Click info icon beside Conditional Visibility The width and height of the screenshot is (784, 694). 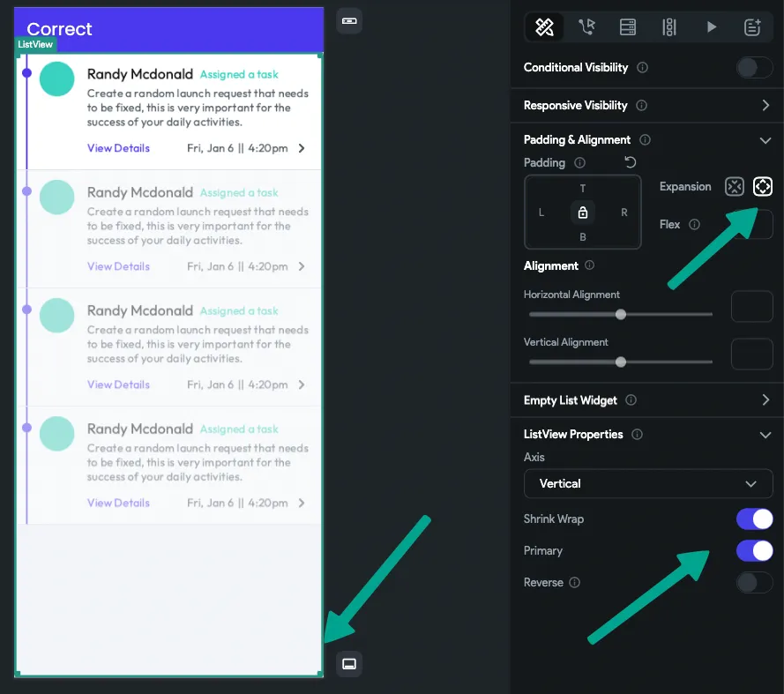[x=643, y=68]
